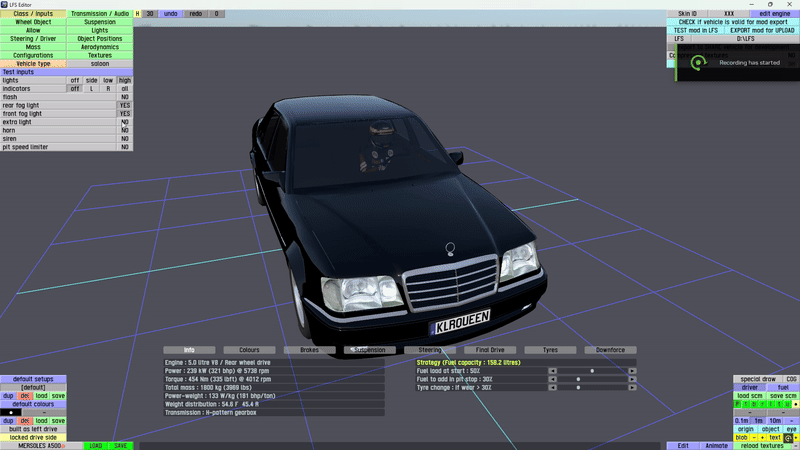Click the small button right of reload textures
This screenshot has width=800, height=450.
click(796, 446)
